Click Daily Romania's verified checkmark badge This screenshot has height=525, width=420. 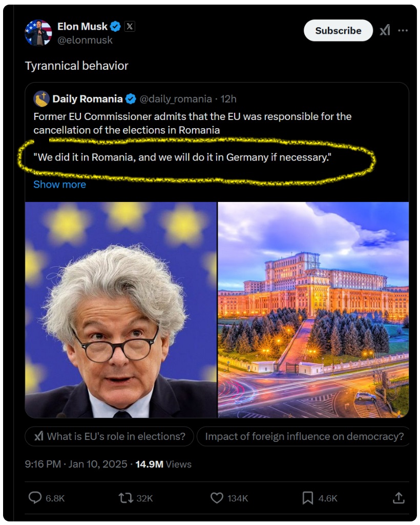tap(131, 99)
